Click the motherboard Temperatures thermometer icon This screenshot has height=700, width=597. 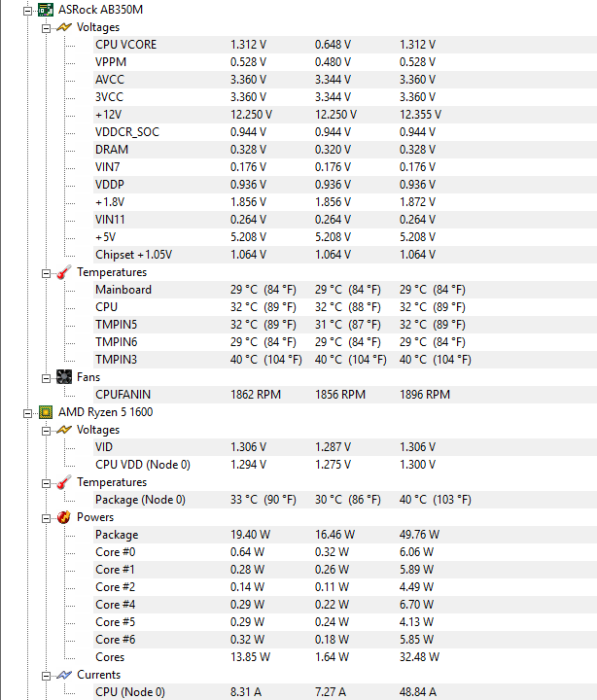64,272
